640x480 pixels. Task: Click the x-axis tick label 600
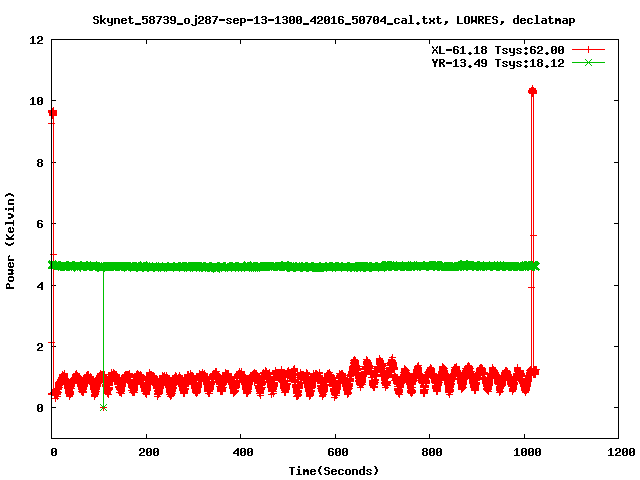tap(338, 452)
